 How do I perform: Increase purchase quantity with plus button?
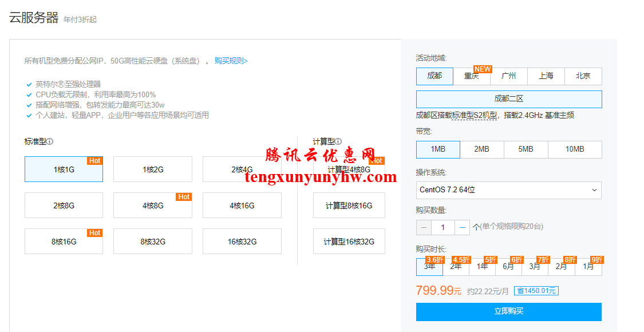click(x=462, y=227)
